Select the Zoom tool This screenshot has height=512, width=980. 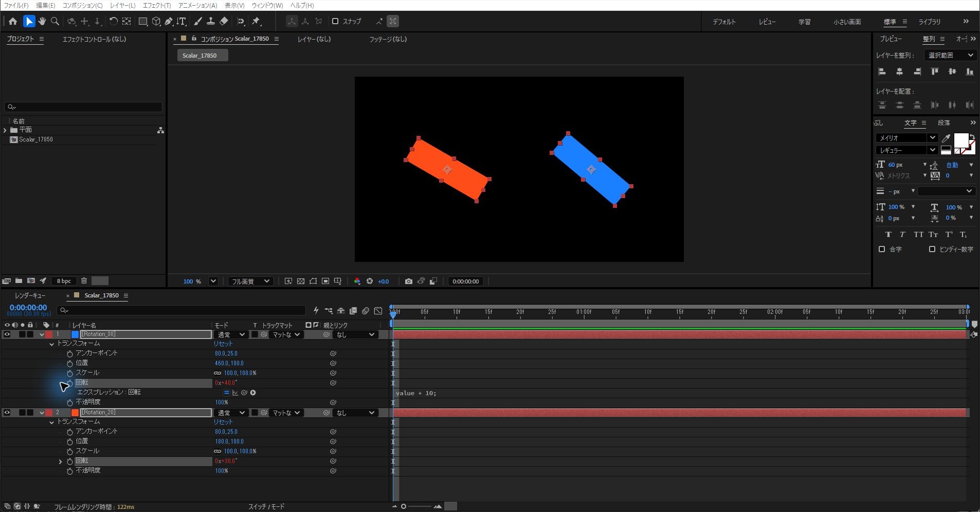55,22
